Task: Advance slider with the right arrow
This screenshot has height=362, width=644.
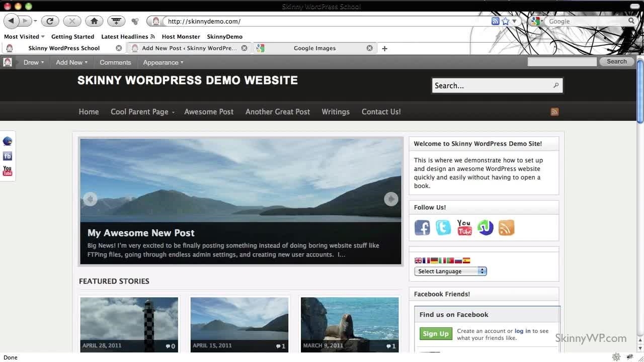Action: [391, 199]
